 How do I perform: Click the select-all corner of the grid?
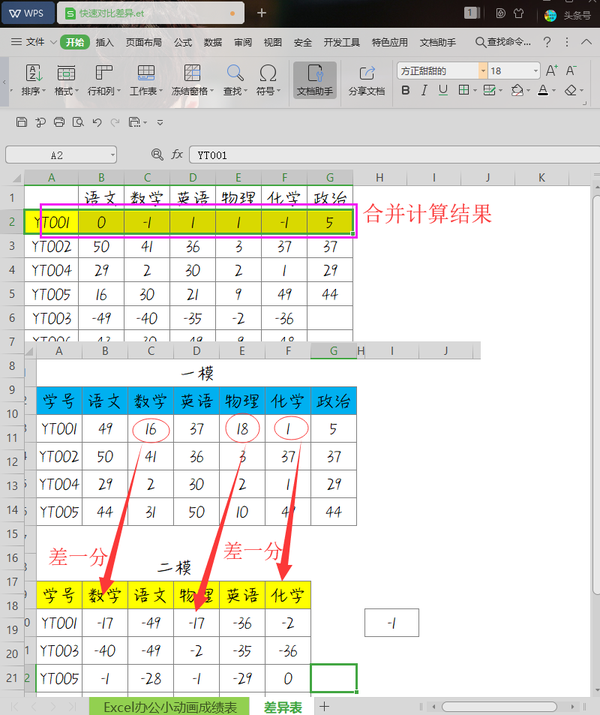click(x=16, y=178)
